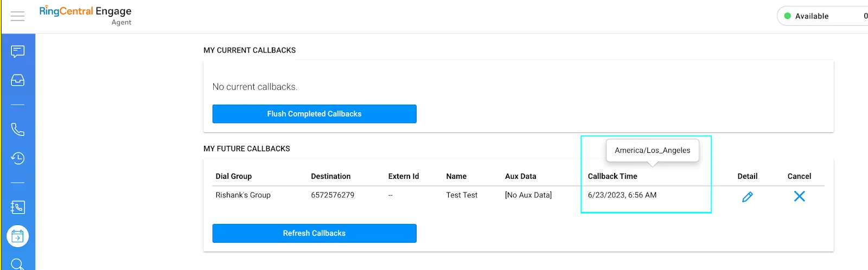Click the Callback Time column header
The image size is (868, 270).
tap(612, 176)
